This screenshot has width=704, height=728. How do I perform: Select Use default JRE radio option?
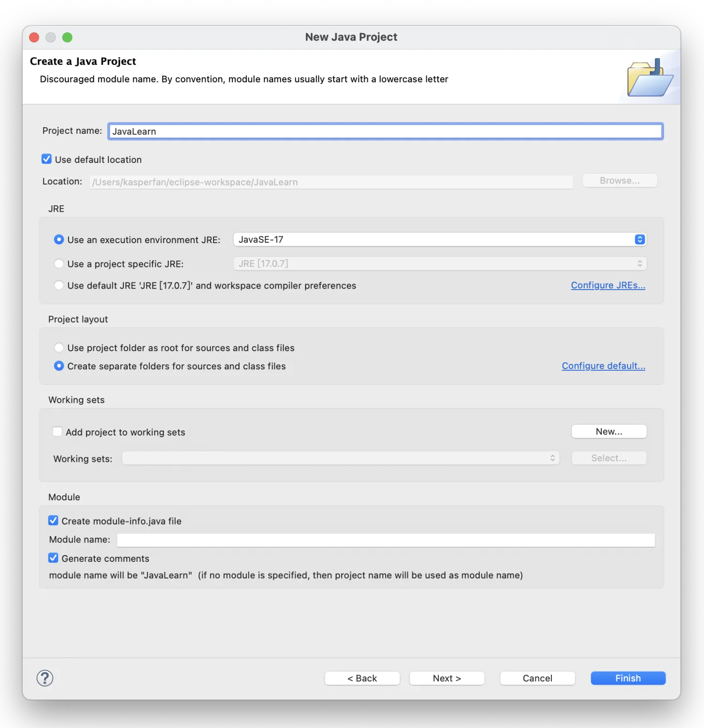click(x=59, y=285)
